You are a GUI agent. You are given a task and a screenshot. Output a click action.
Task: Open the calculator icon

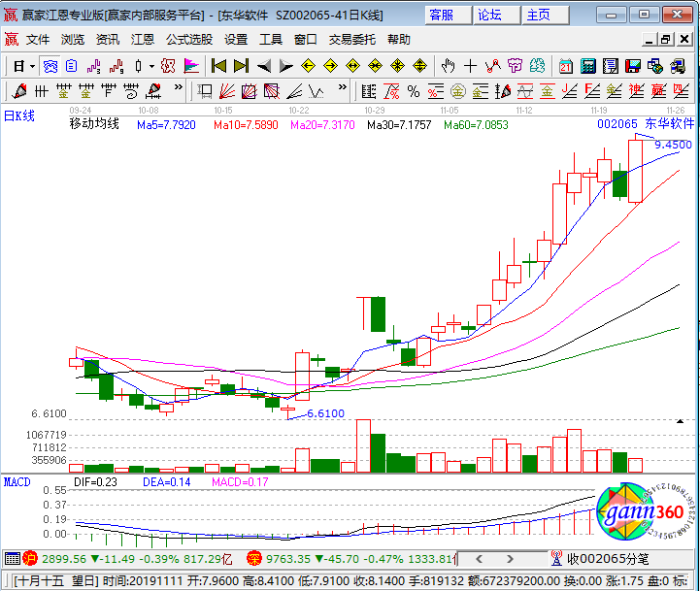(x=588, y=67)
